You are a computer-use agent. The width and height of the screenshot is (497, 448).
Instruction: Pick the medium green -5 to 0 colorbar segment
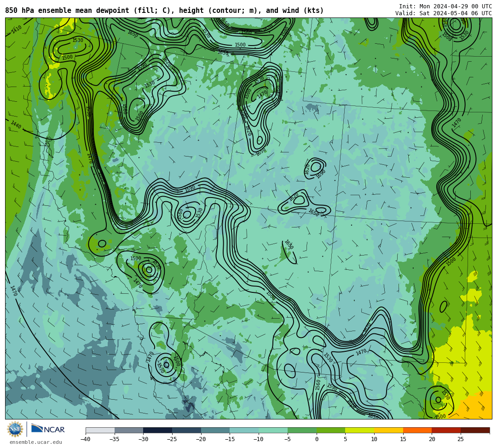click(x=302, y=430)
